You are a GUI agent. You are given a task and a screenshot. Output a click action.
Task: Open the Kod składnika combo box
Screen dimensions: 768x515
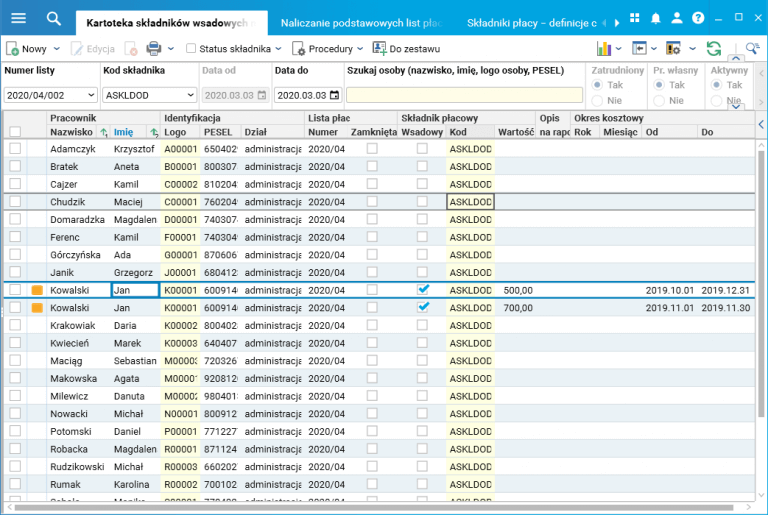[189, 95]
